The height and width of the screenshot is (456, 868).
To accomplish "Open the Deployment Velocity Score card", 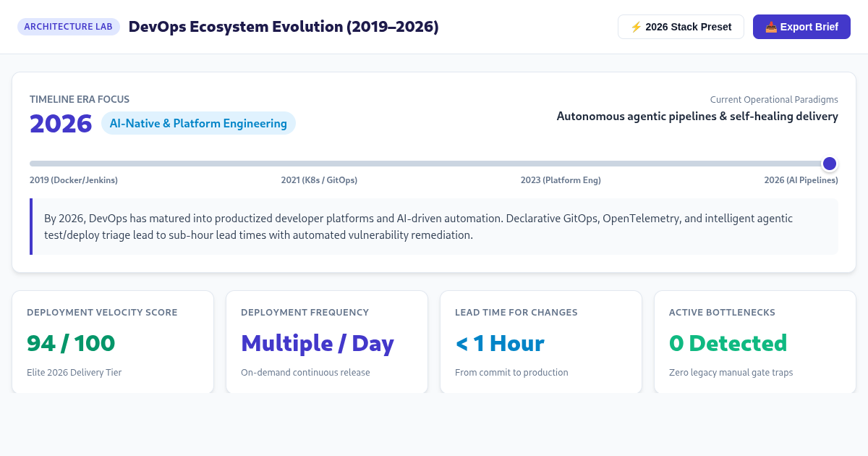I will tap(113, 342).
